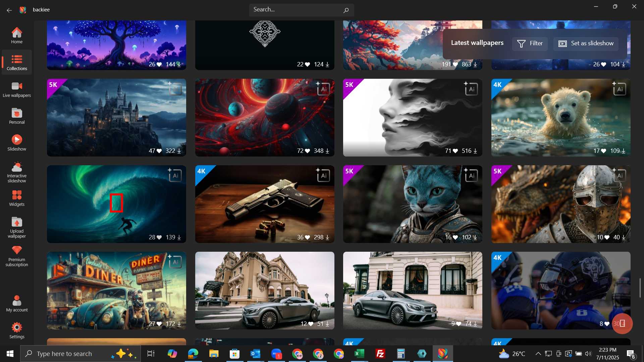This screenshot has height=362, width=644.
Task: Open Excel from taskbar
Action: (359, 354)
